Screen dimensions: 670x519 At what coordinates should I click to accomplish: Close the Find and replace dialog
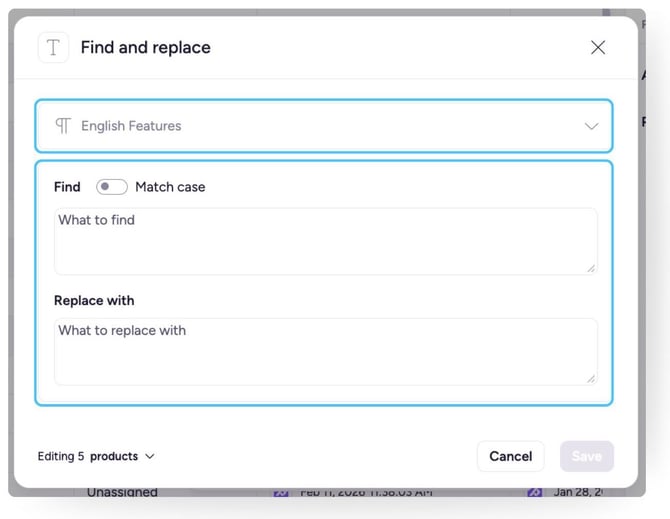[598, 47]
